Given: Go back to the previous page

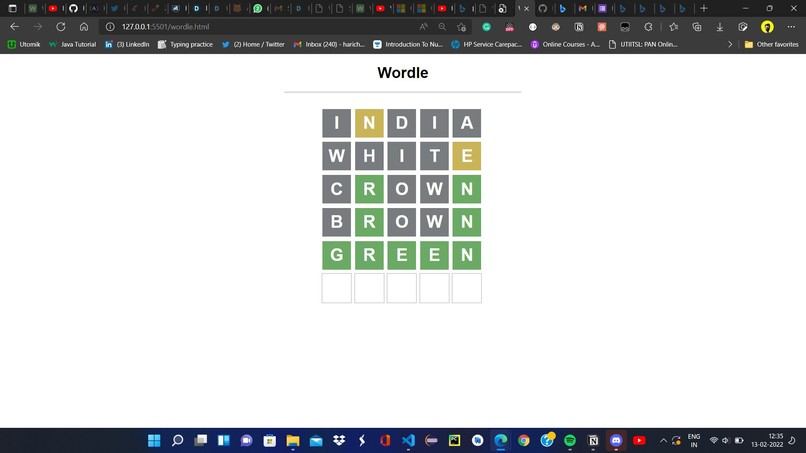Looking at the screenshot, I should [x=14, y=27].
